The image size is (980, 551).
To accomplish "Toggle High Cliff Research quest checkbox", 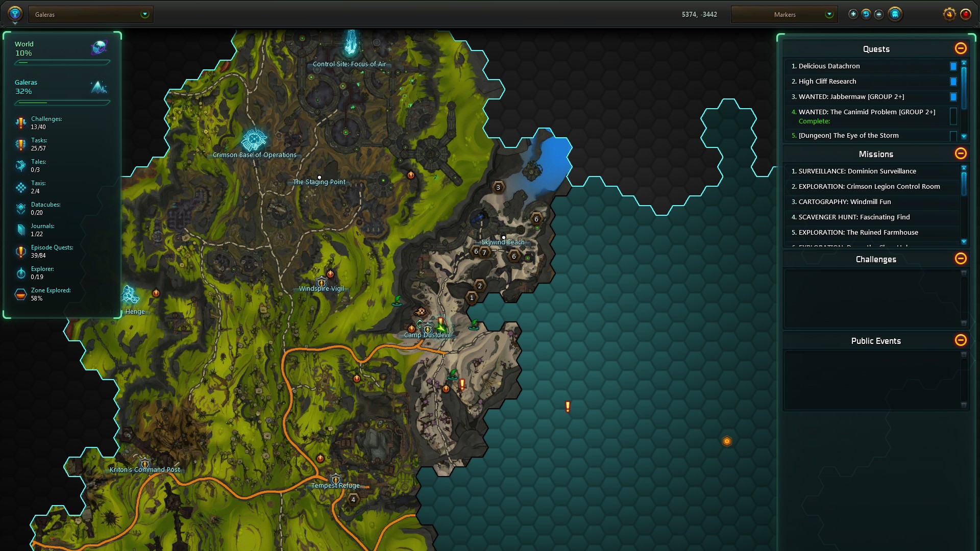I will point(953,82).
